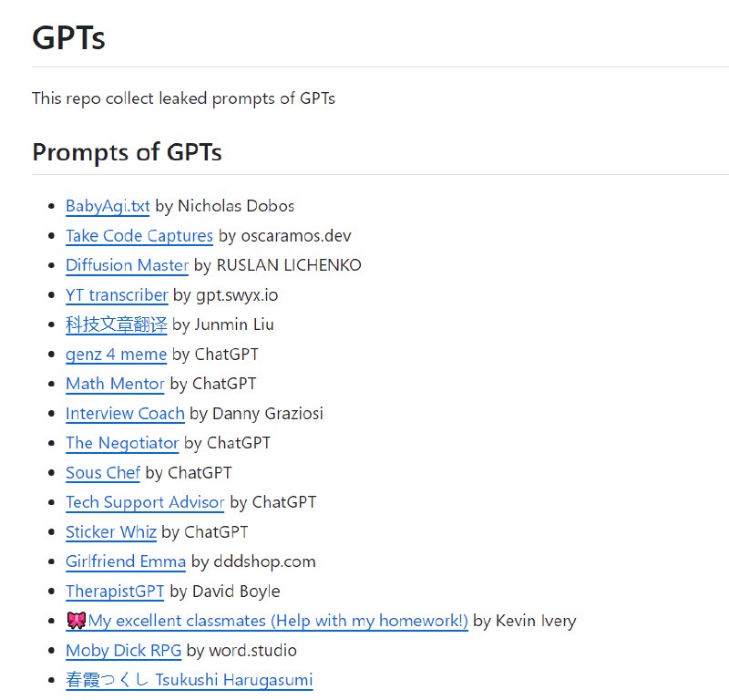Open the BabyAgi.txt link

coord(108,206)
